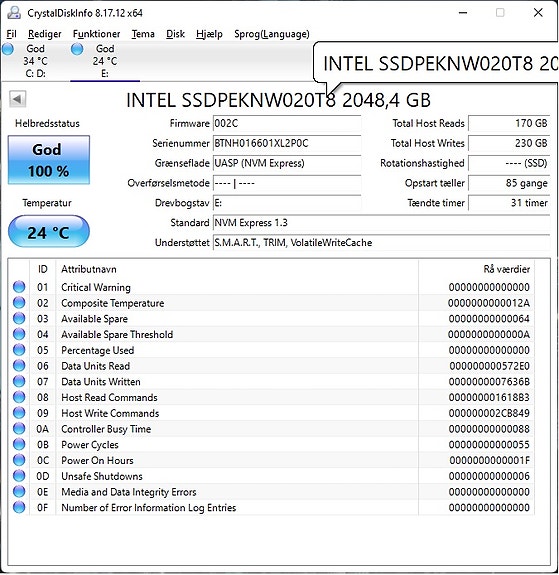The height and width of the screenshot is (575, 559).
Task: Click status circle for Power On Hours
Action: click(x=19, y=460)
